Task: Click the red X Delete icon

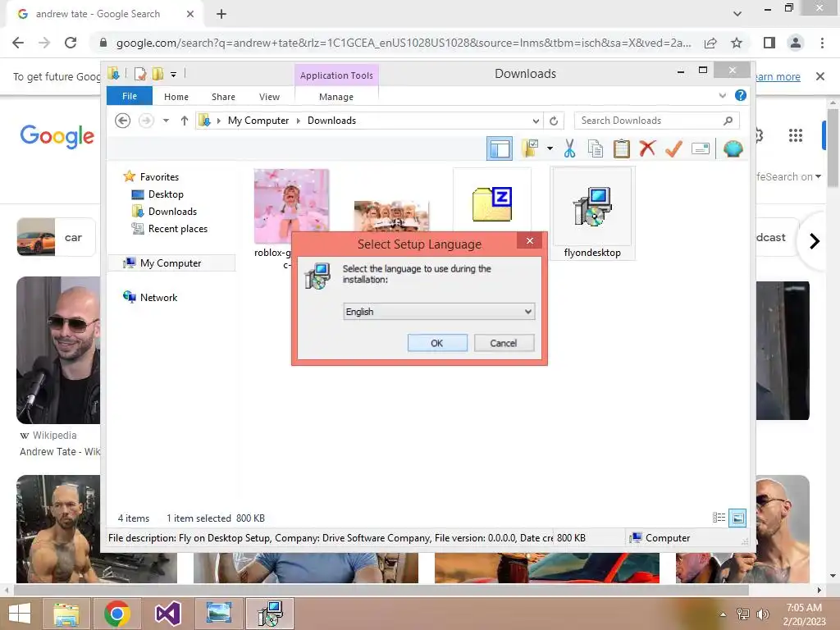Action: point(647,148)
